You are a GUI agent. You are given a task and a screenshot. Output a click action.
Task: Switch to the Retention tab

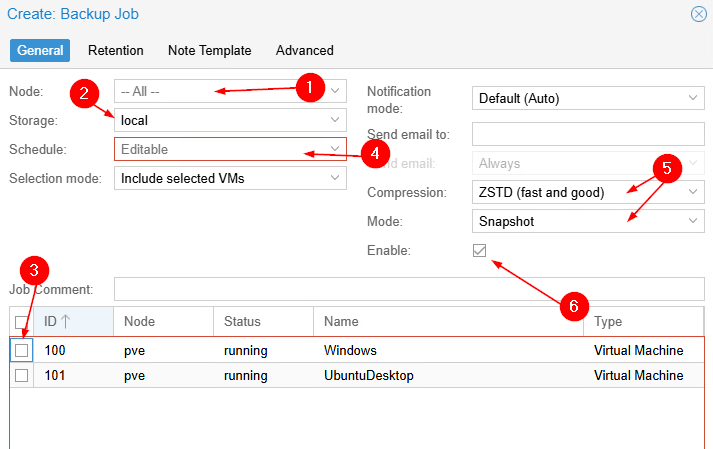pyautogui.click(x=115, y=50)
